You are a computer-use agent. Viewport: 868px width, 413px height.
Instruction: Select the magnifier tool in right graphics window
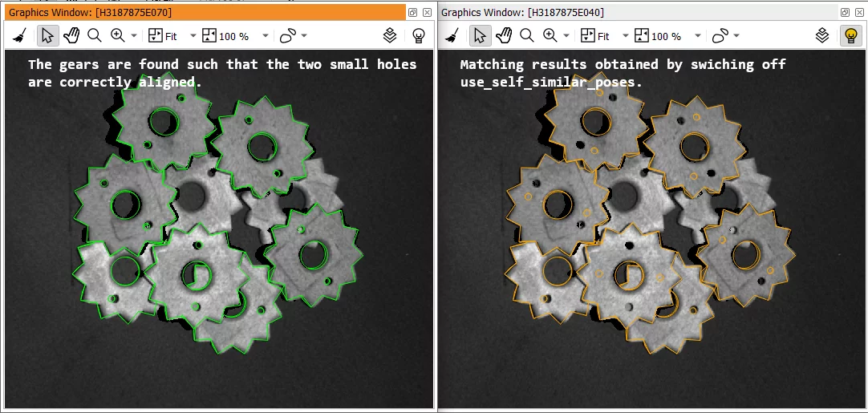527,36
